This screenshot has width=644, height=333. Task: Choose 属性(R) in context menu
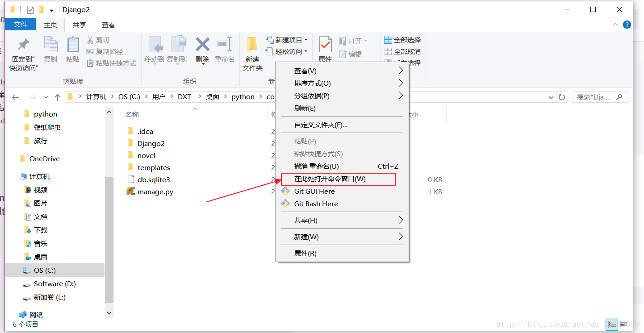point(342,253)
